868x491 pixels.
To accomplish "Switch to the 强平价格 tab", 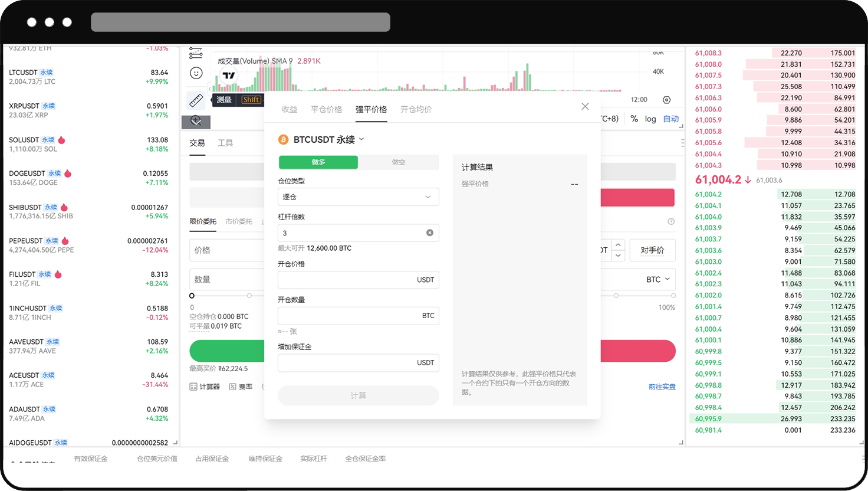I will (x=371, y=109).
